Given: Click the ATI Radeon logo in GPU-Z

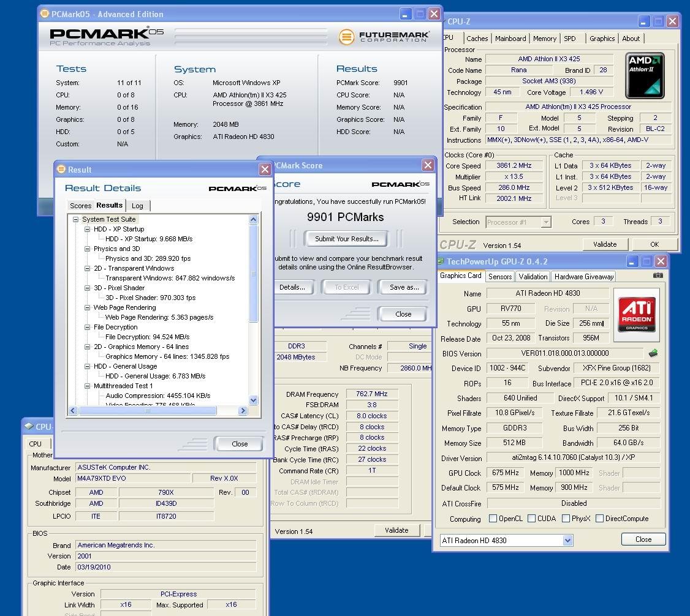Looking at the screenshot, I should tap(637, 315).
